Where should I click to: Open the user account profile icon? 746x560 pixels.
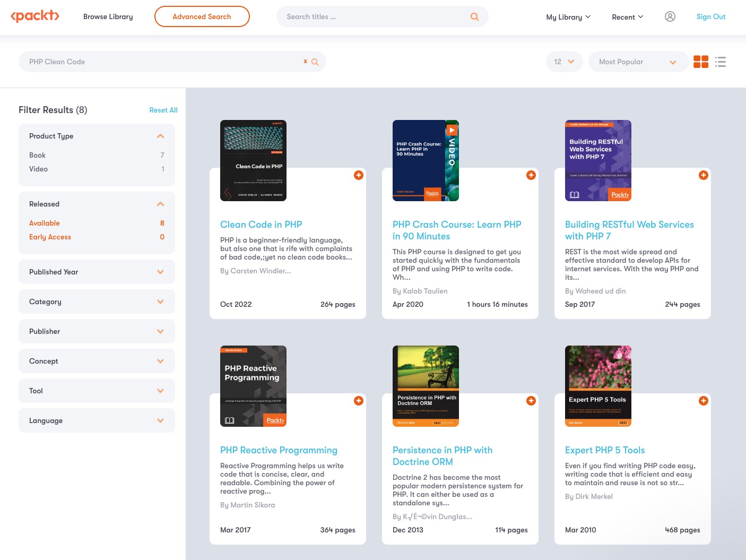click(670, 16)
